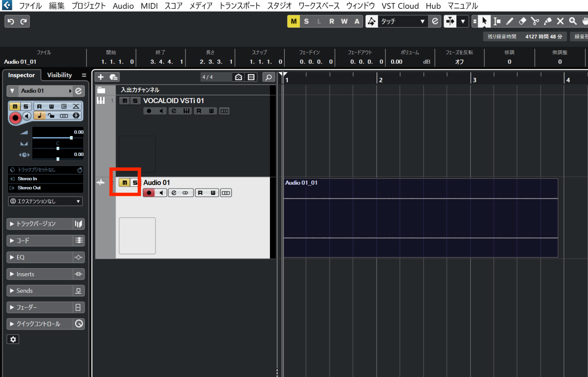Open the プロジェクト menu
The width and height of the screenshot is (588, 377).
88,6
